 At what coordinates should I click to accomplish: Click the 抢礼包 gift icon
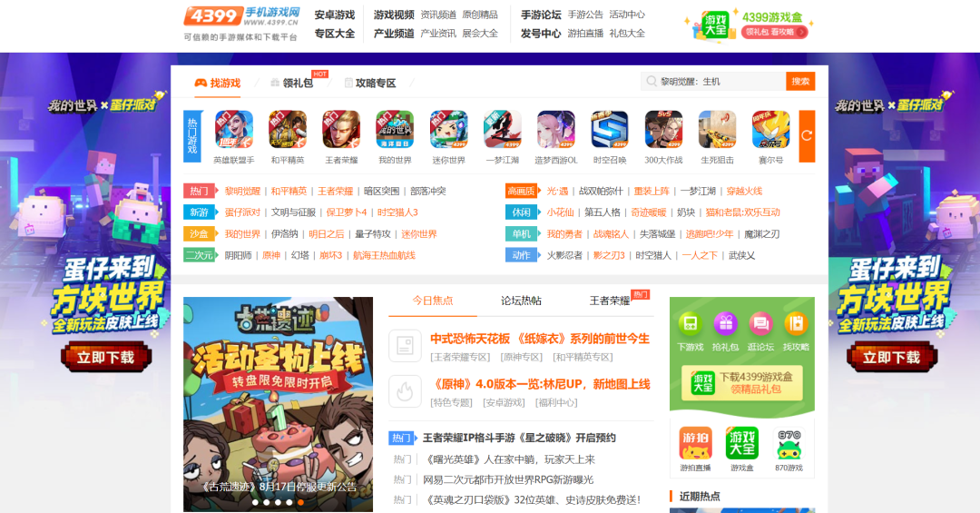pyautogui.click(x=725, y=323)
